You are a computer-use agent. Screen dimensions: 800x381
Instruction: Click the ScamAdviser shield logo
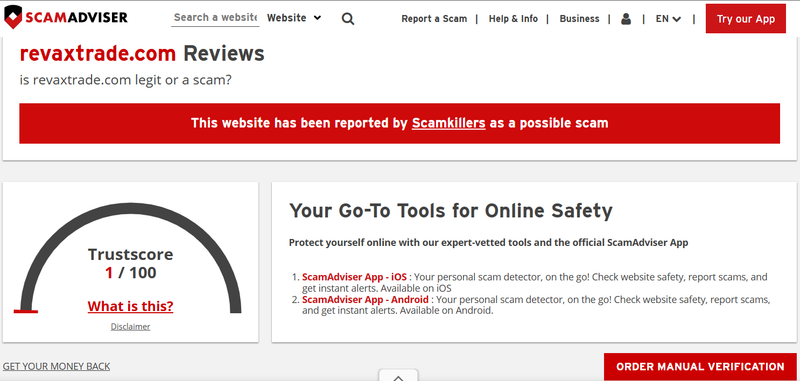click(66, 17)
